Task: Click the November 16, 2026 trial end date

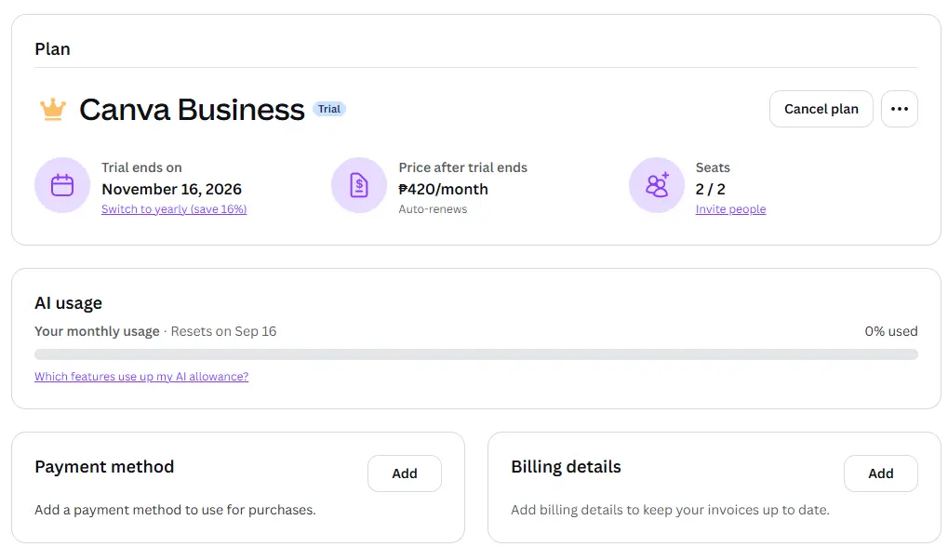Action: click(x=172, y=189)
